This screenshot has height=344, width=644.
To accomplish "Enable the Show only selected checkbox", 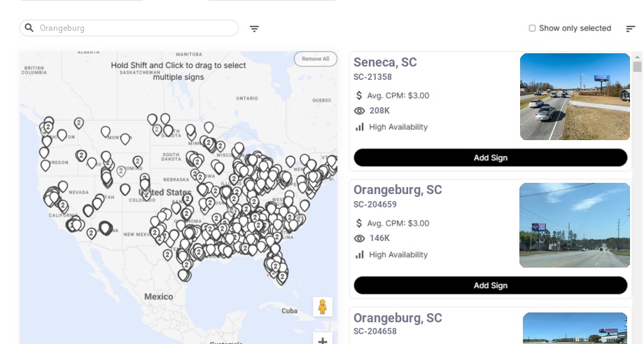I will click(532, 29).
